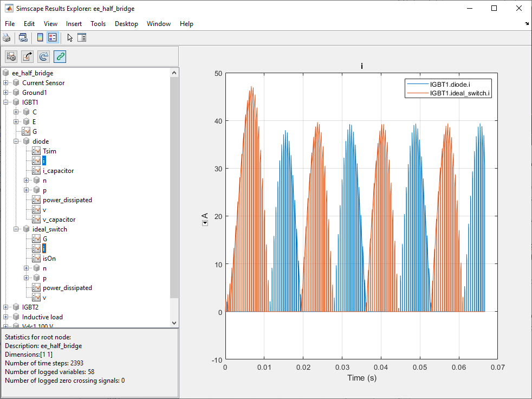Expand the IGBT2 tree node

click(6, 307)
